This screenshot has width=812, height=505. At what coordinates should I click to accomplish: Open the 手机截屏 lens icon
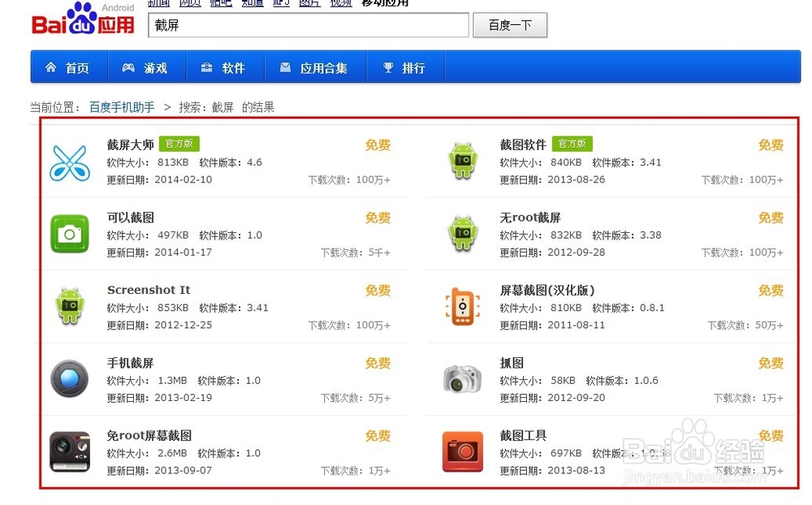(x=70, y=378)
